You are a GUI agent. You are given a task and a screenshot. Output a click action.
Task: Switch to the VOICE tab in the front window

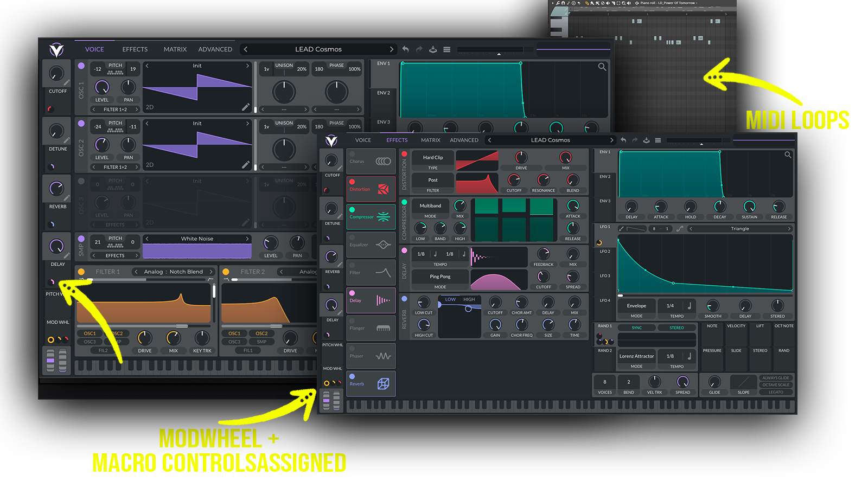coord(363,140)
